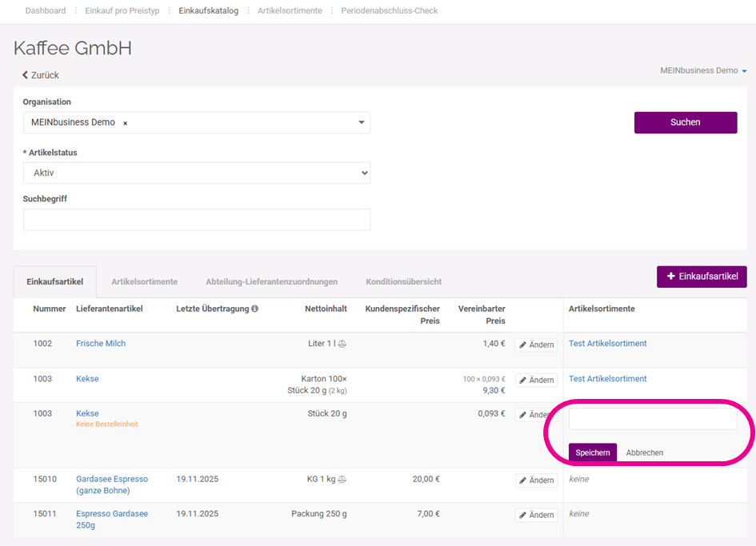Image resolution: width=756 pixels, height=546 pixels.
Task: Click into the Suchbegriff text field
Action: 196,220
